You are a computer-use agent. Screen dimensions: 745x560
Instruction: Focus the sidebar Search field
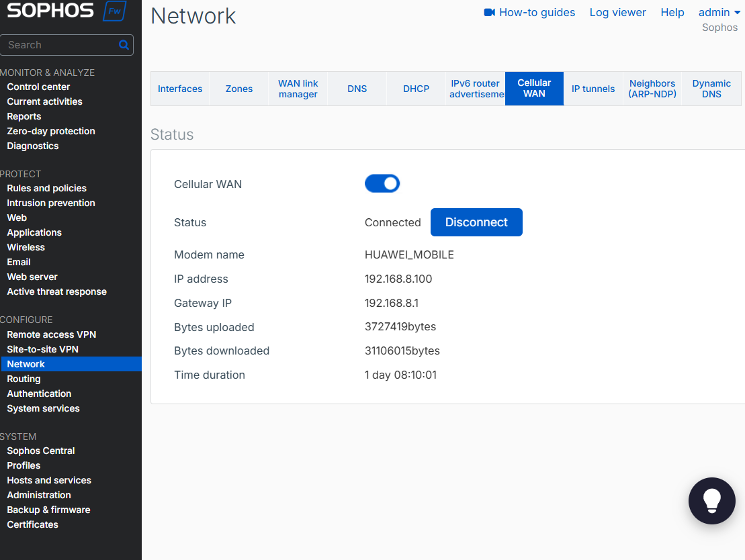pyautogui.click(x=60, y=45)
